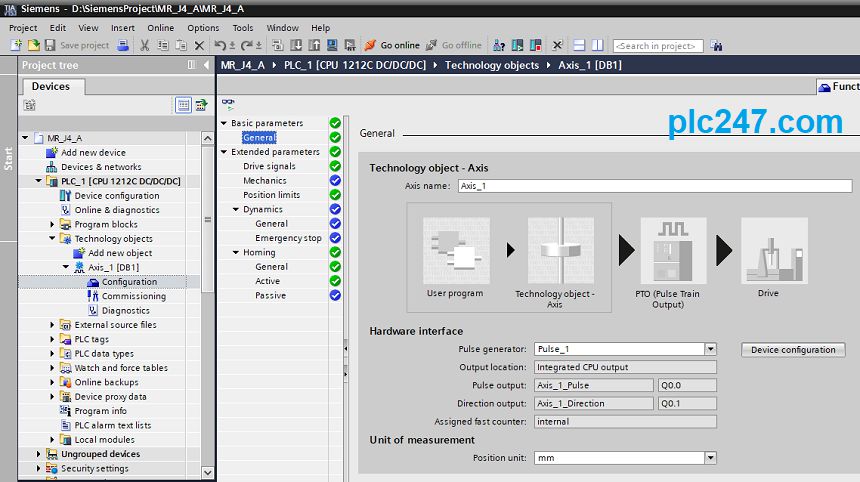This screenshot has height=482, width=860.
Task: Select Position limits parameter entry
Action: [x=271, y=195]
